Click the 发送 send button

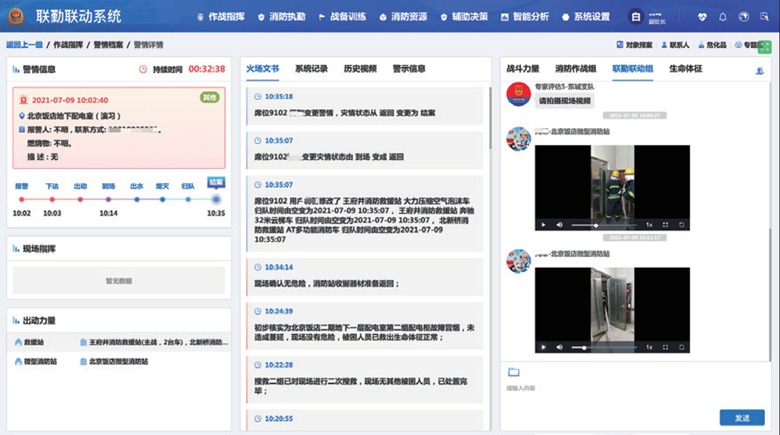pos(741,417)
